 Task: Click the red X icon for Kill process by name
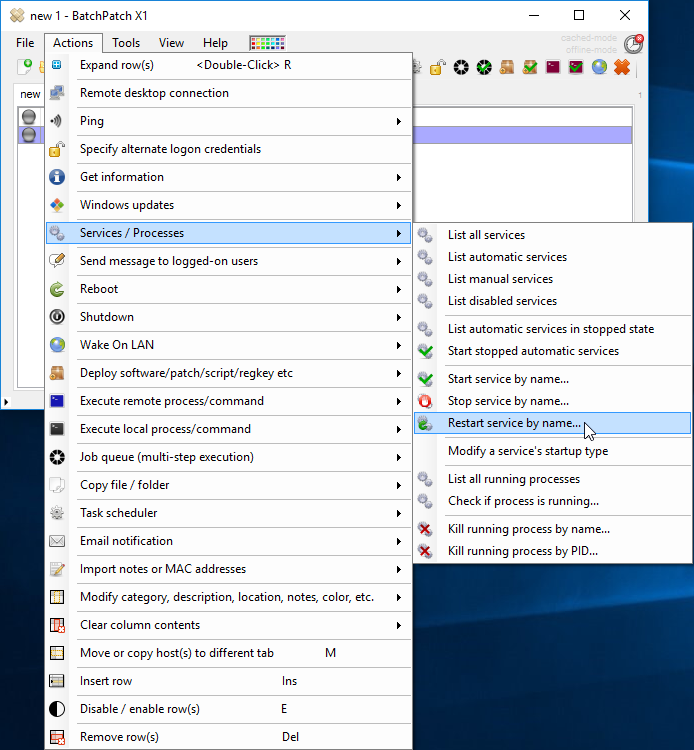(x=425, y=529)
